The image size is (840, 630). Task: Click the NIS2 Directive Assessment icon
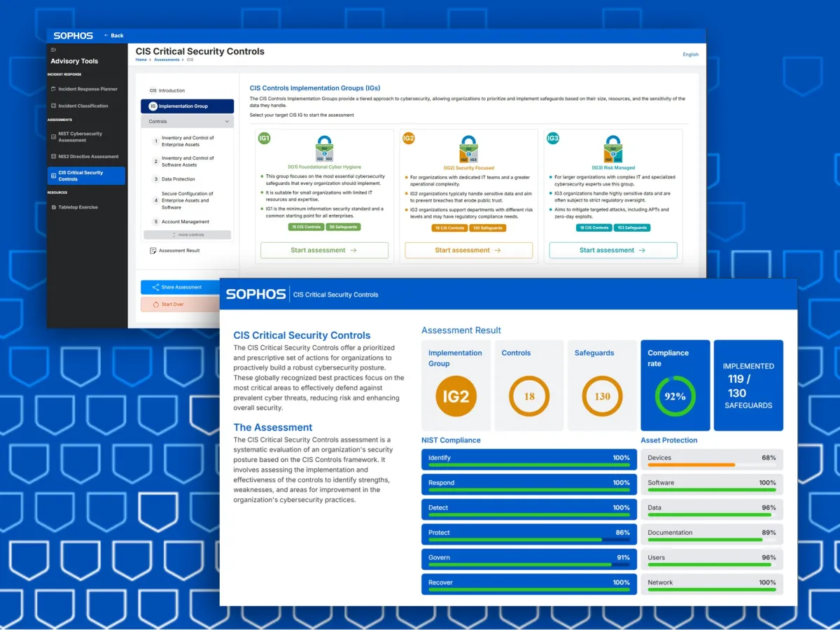pos(54,156)
